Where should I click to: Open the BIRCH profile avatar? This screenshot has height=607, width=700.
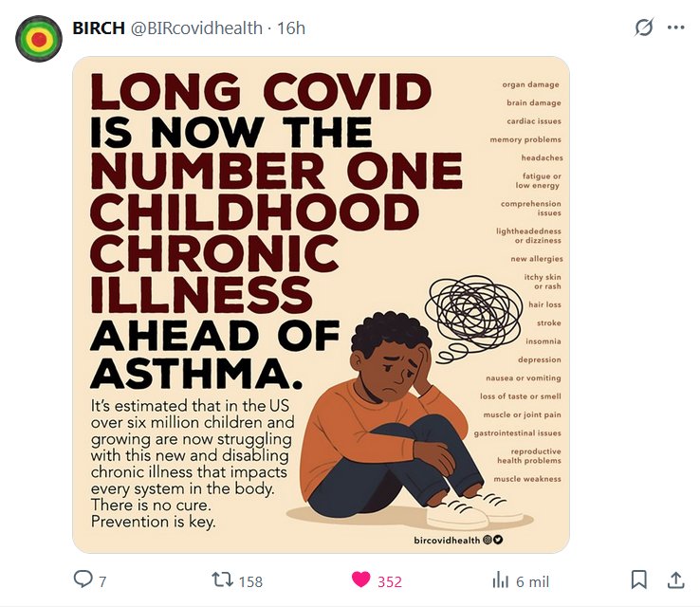(x=38, y=37)
